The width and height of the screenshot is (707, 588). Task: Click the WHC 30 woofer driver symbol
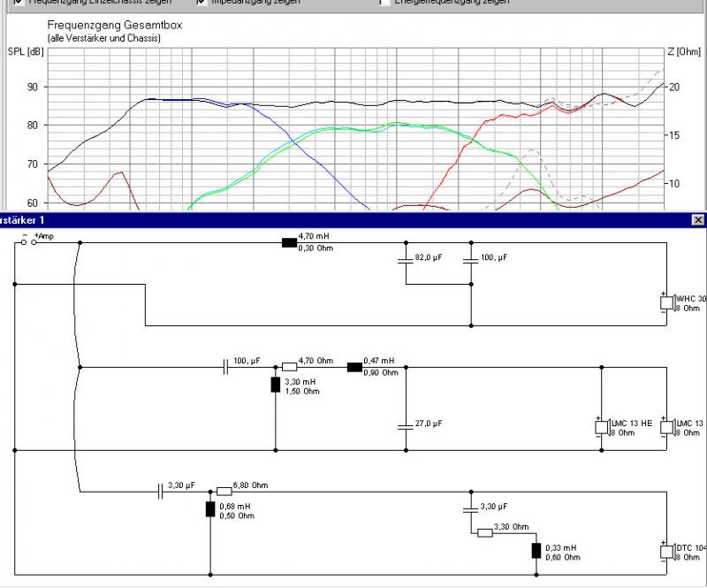point(667,302)
